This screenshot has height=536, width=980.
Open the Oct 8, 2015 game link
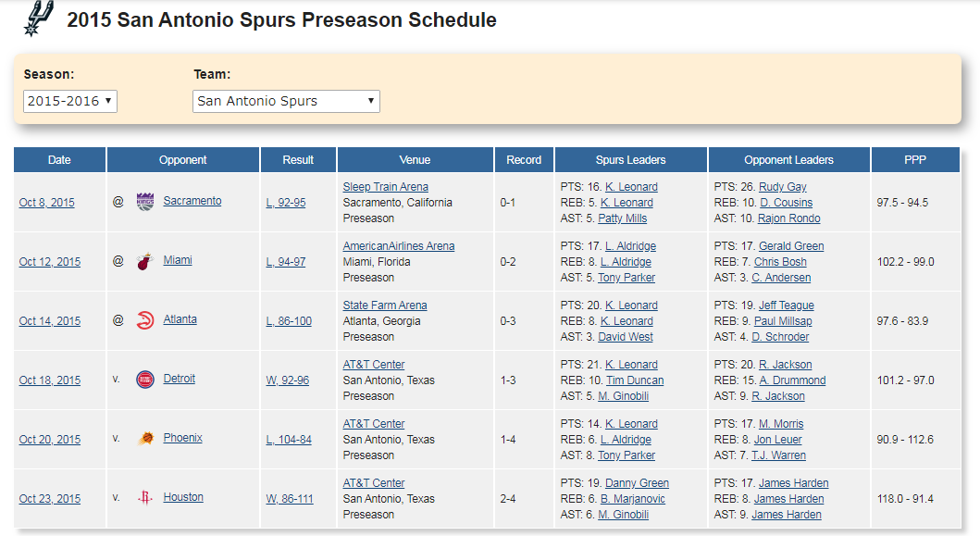point(47,203)
